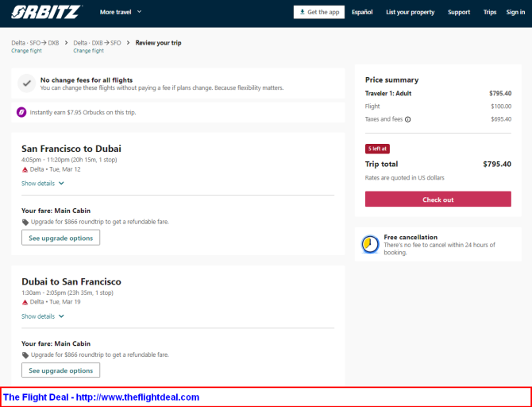The height and width of the screenshot is (407, 532).
Task: Switch language to Español
Action: (x=362, y=12)
